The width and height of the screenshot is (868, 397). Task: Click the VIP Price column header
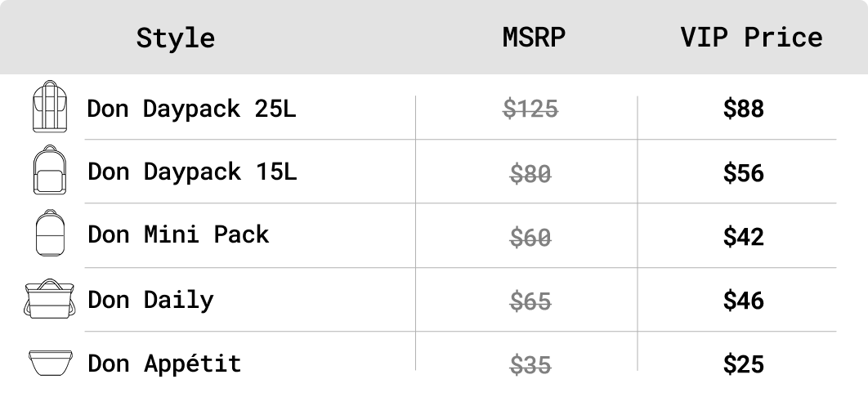[751, 37]
